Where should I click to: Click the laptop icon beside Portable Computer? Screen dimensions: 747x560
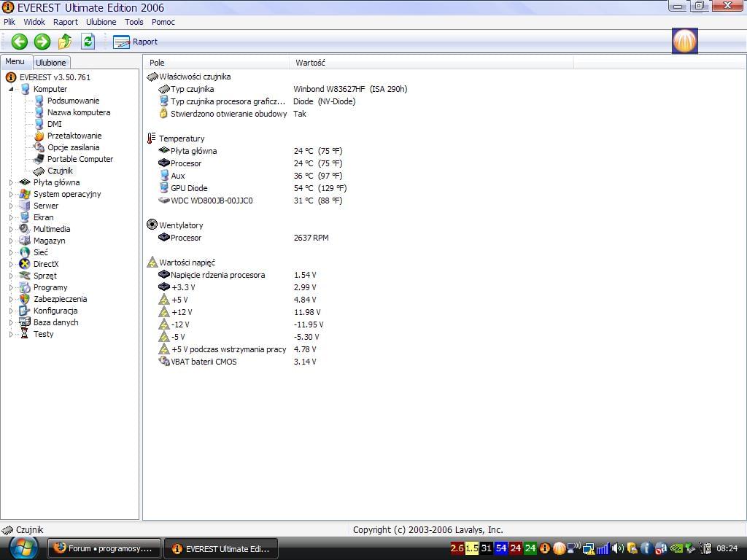[39, 159]
